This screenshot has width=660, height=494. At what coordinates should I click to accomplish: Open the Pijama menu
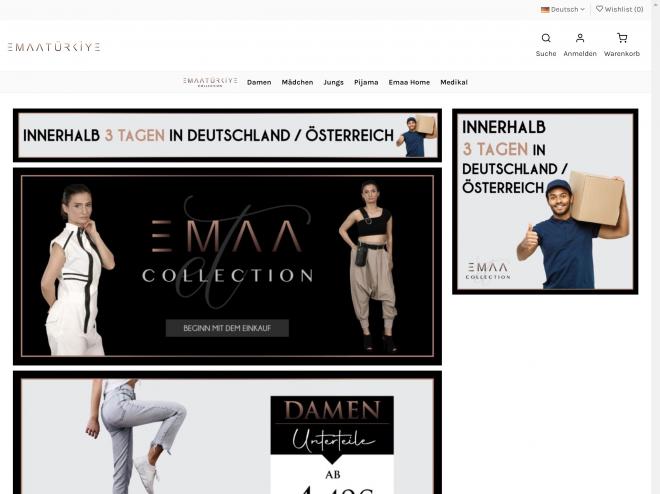[366, 82]
